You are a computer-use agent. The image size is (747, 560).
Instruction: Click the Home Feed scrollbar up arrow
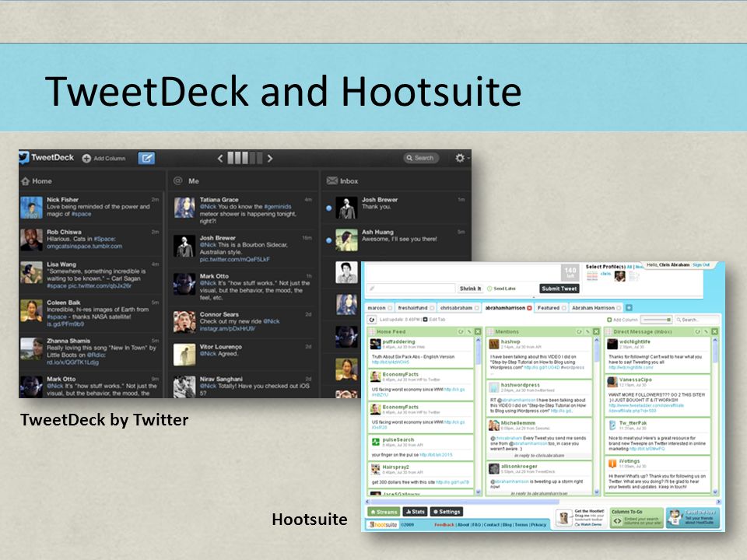pyautogui.click(x=478, y=341)
